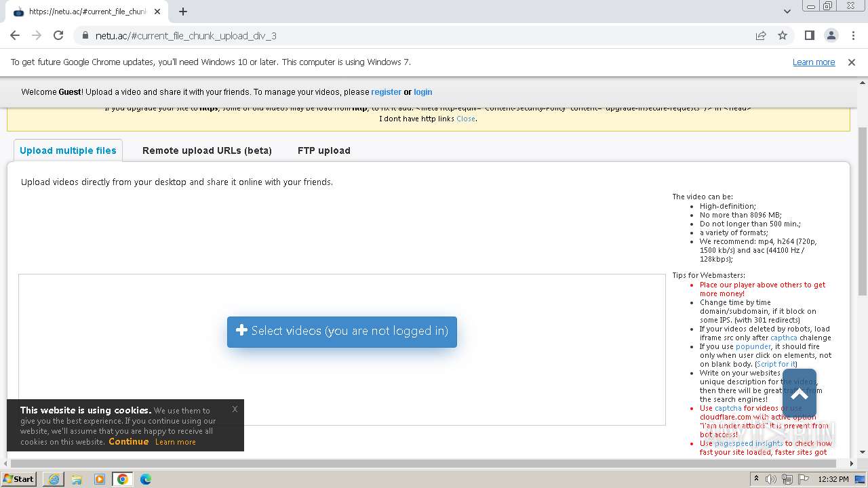Select Chrome in the taskbar

tap(123, 479)
